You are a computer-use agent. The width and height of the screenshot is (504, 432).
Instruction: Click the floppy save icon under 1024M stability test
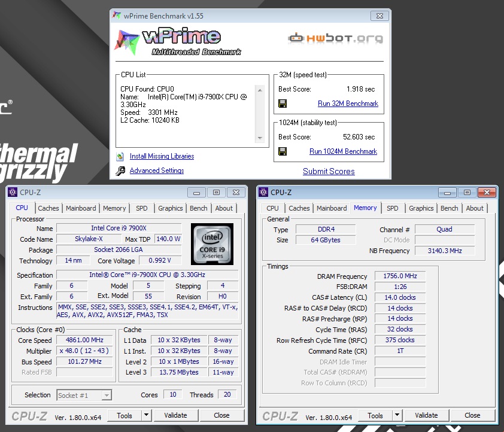(283, 151)
